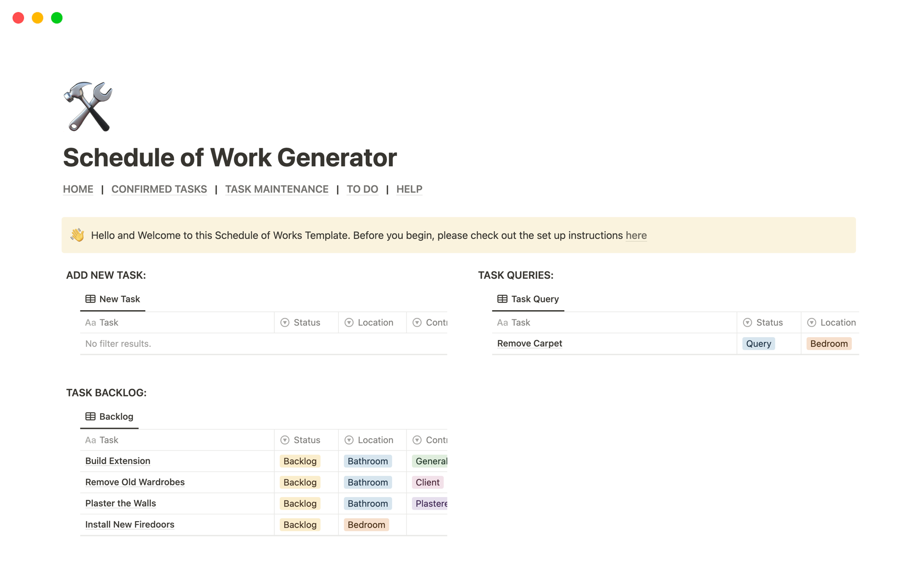The image size is (924, 578).
Task: Open the CONFIRMED TASKS navigation link
Action: (x=159, y=189)
